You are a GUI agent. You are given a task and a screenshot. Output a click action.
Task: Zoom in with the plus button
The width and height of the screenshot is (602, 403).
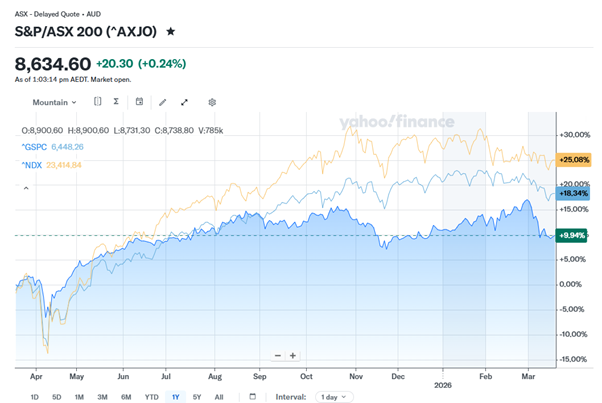tap(293, 356)
